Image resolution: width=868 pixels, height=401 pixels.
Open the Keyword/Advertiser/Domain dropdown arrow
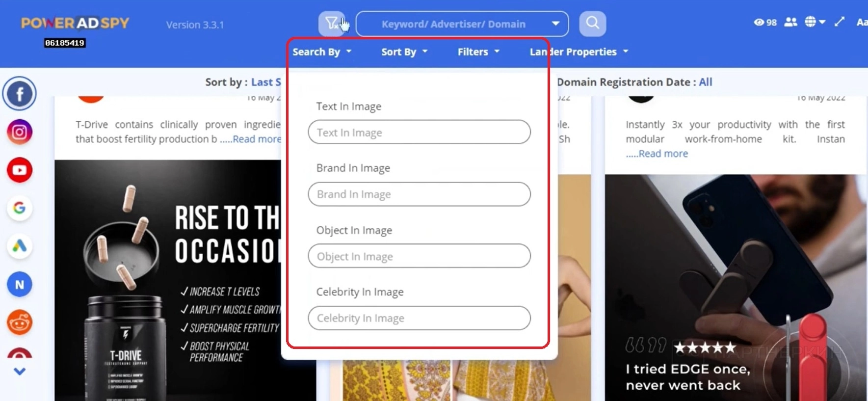[x=555, y=24]
